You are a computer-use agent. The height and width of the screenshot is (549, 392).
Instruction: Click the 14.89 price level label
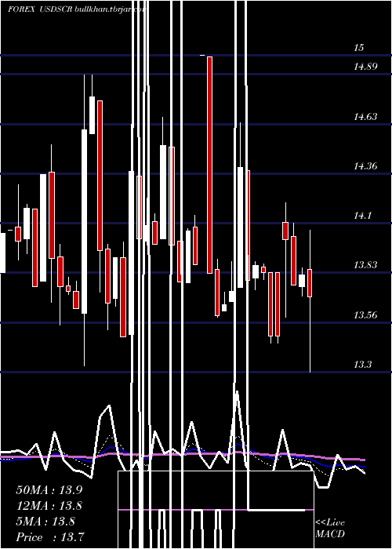click(365, 66)
